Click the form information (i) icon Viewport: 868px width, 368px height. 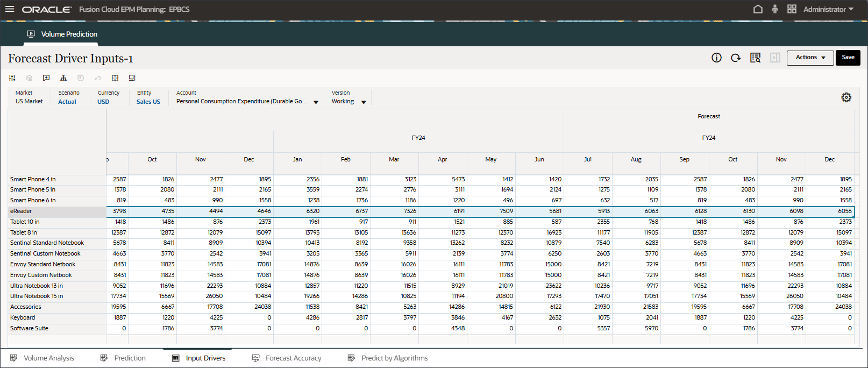(716, 58)
